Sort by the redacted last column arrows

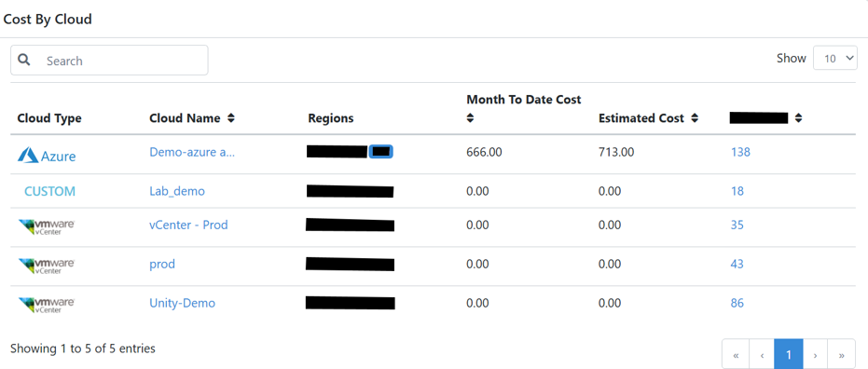coord(798,118)
